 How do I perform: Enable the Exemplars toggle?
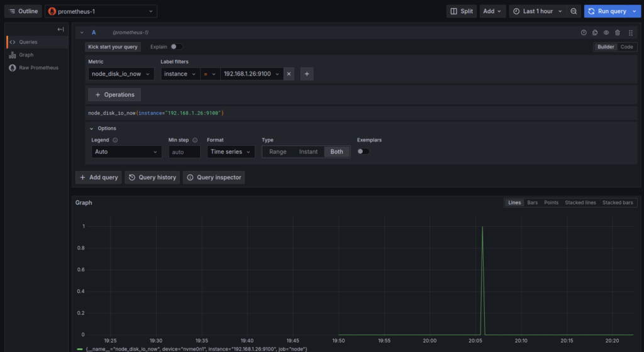coord(364,151)
